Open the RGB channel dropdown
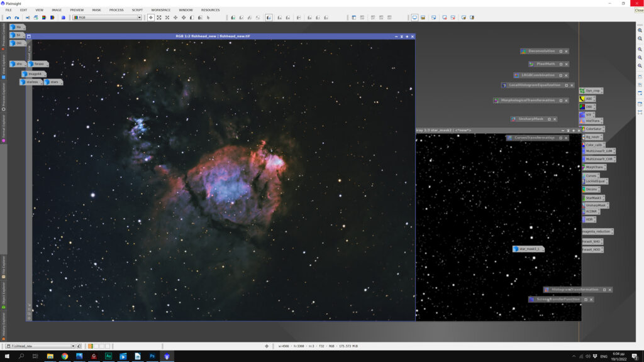 pos(107,18)
